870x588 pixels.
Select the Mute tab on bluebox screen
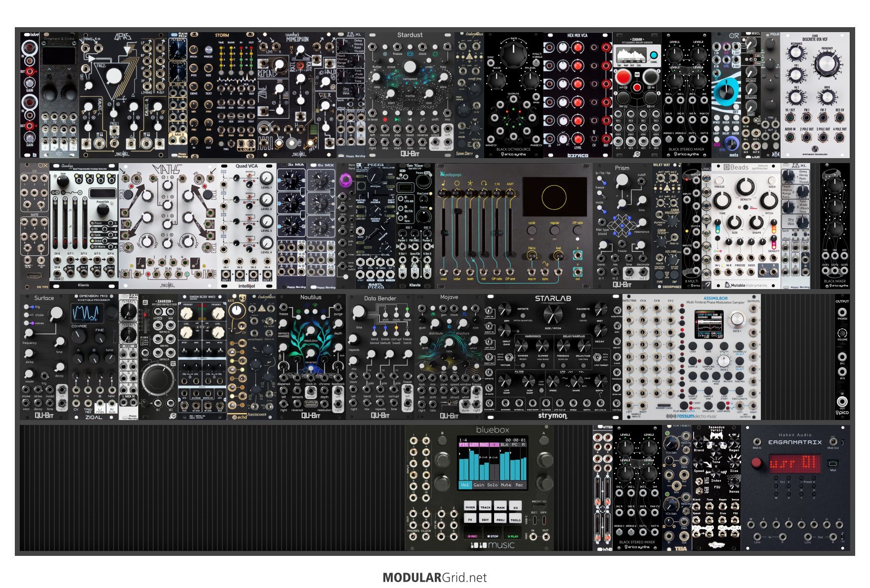click(x=506, y=485)
